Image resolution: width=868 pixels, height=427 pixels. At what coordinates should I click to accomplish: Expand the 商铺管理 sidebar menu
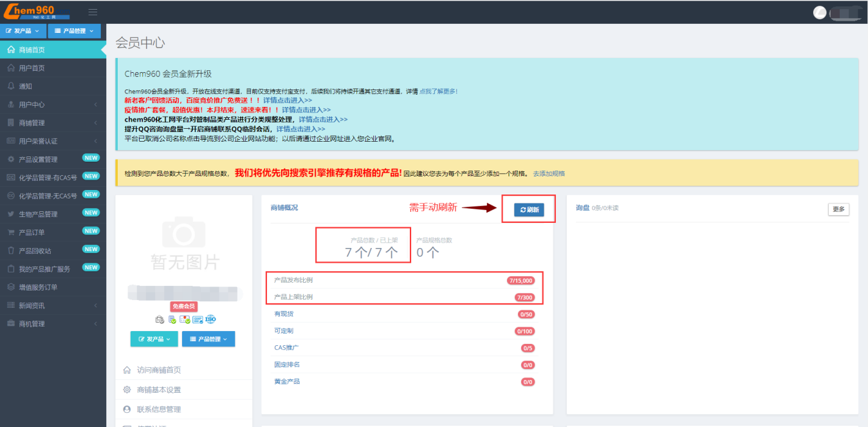pos(53,123)
